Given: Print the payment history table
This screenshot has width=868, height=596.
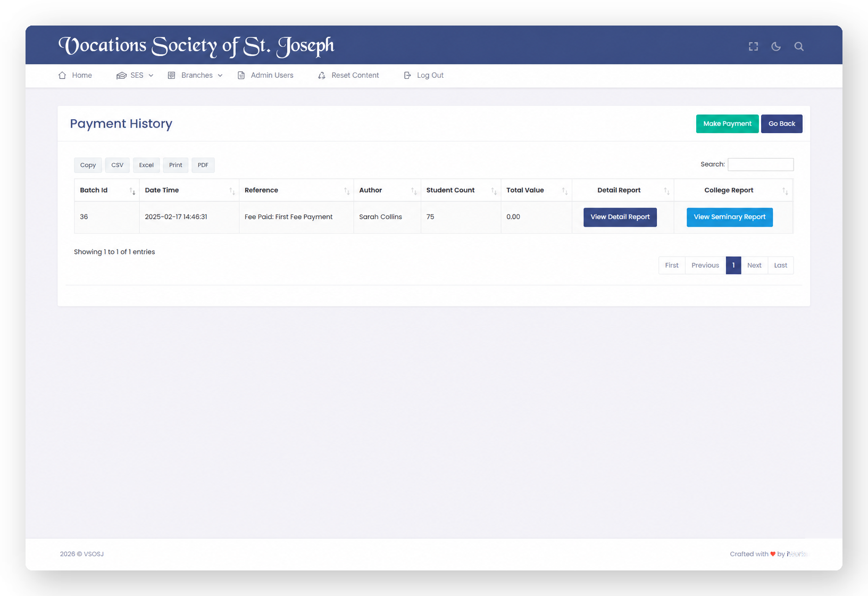Looking at the screenshot, I should tap(176, 165).
